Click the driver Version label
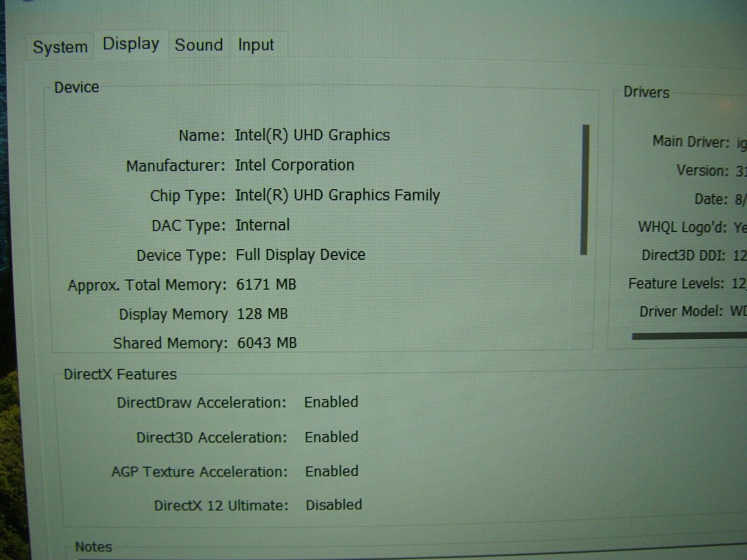Viewport: 747px width, 560px height. (x=703, y=170)
